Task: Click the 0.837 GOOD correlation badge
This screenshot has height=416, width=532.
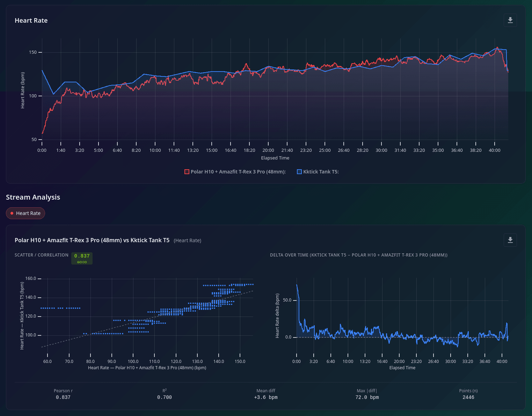Action: coord(82,258)
